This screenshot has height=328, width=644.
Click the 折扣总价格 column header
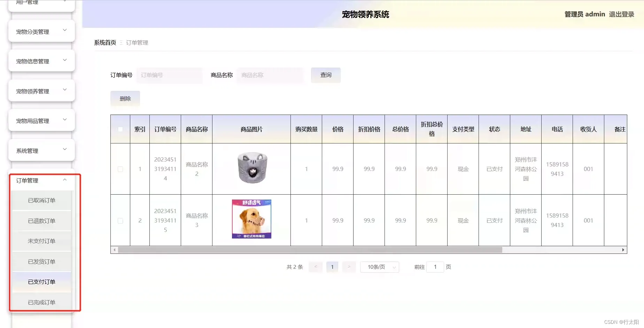pos(432,129)
